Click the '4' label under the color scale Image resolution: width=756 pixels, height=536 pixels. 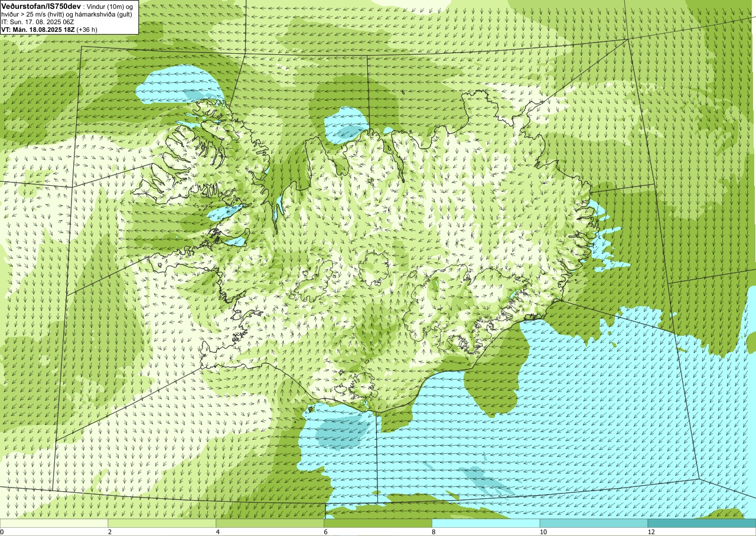tap(218, 532)
